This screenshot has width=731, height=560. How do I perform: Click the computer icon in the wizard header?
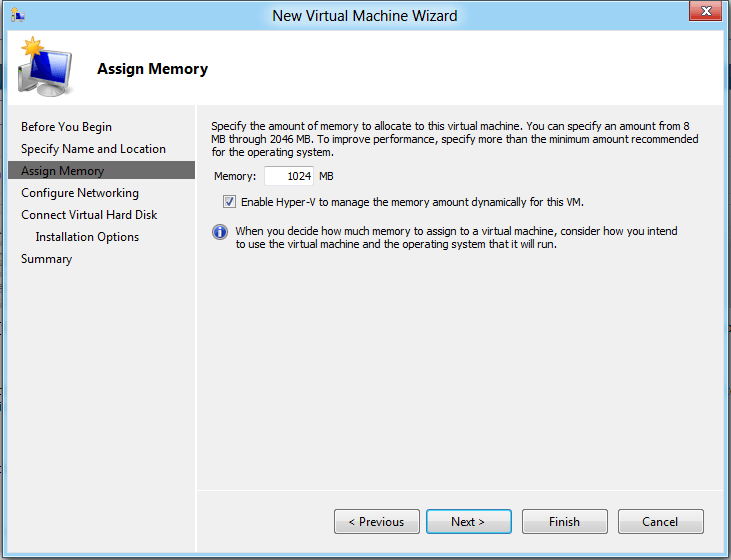(x=43, y=69)
